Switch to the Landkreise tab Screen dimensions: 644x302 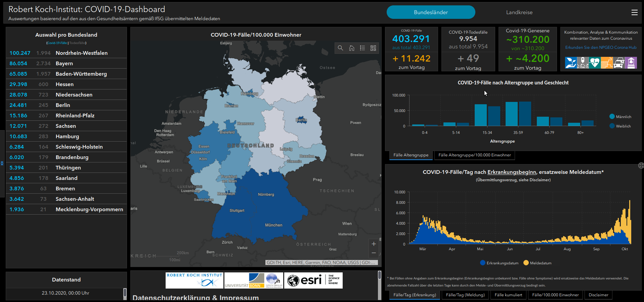(x=519, y=12)
